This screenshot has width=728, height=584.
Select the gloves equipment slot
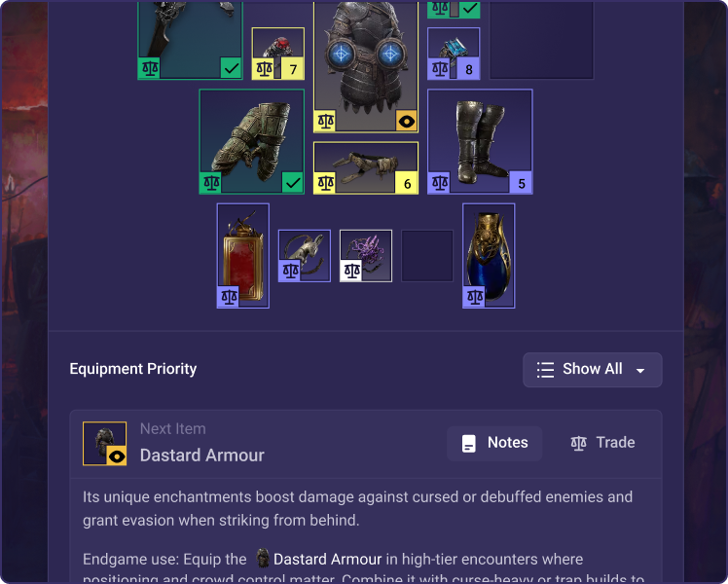(x=252, y=141)
